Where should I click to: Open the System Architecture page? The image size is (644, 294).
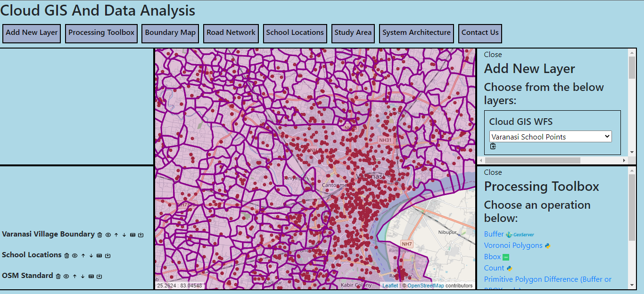pos(416,33)
